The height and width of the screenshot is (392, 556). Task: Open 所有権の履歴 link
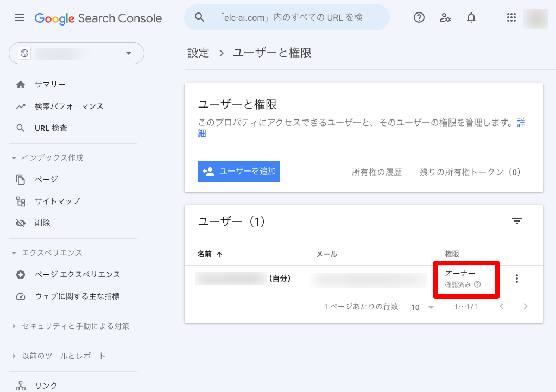[x=377, y=172]
